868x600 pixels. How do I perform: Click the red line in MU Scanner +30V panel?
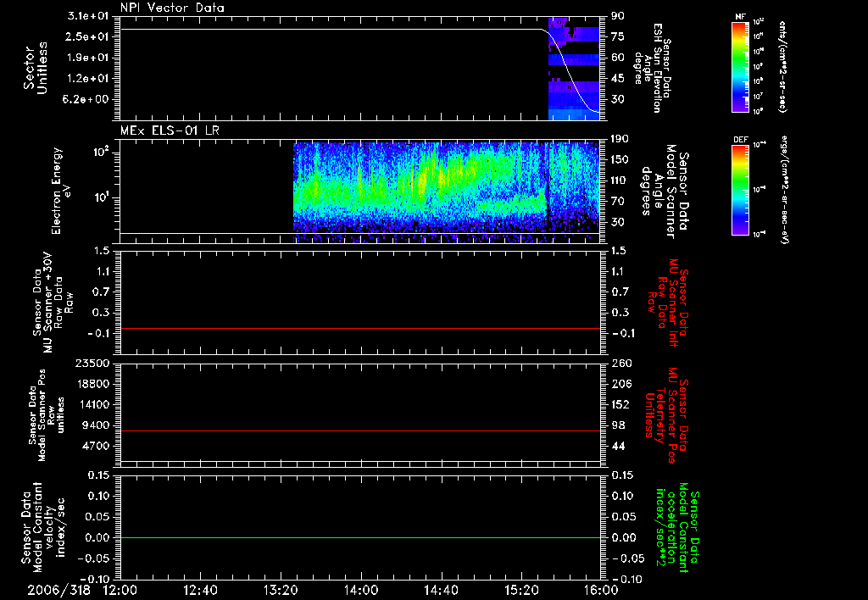[x=360, y=328]
